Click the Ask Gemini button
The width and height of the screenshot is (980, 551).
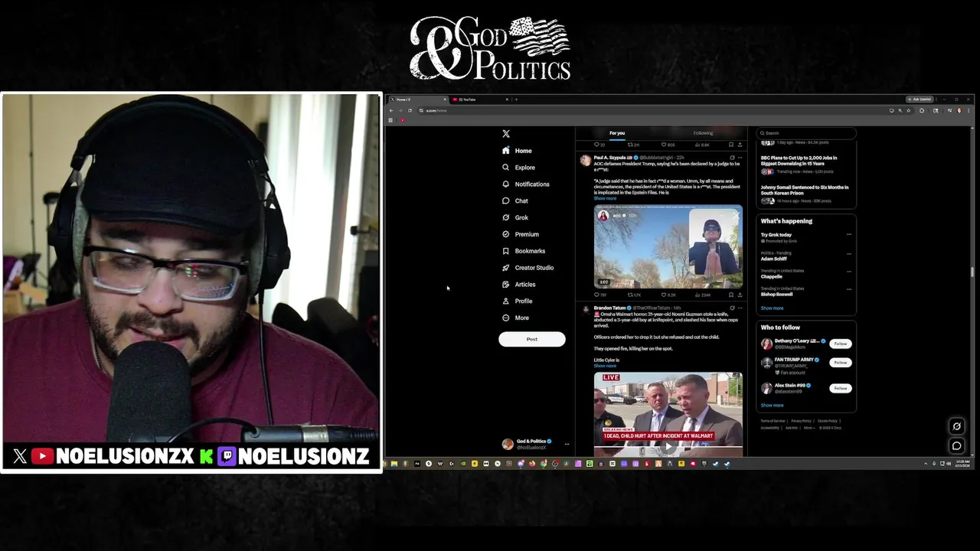pyautogui.click(x=920, y=99)
